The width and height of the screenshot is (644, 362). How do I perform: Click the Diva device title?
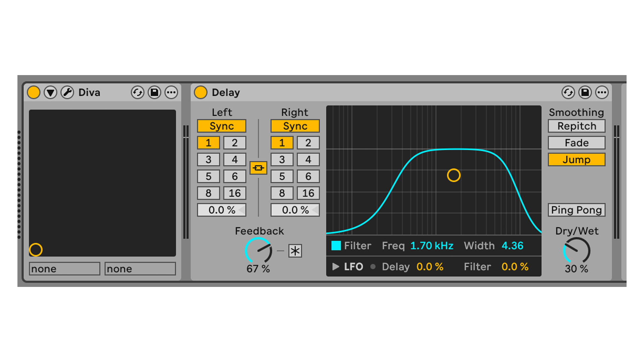coord(89,92)
